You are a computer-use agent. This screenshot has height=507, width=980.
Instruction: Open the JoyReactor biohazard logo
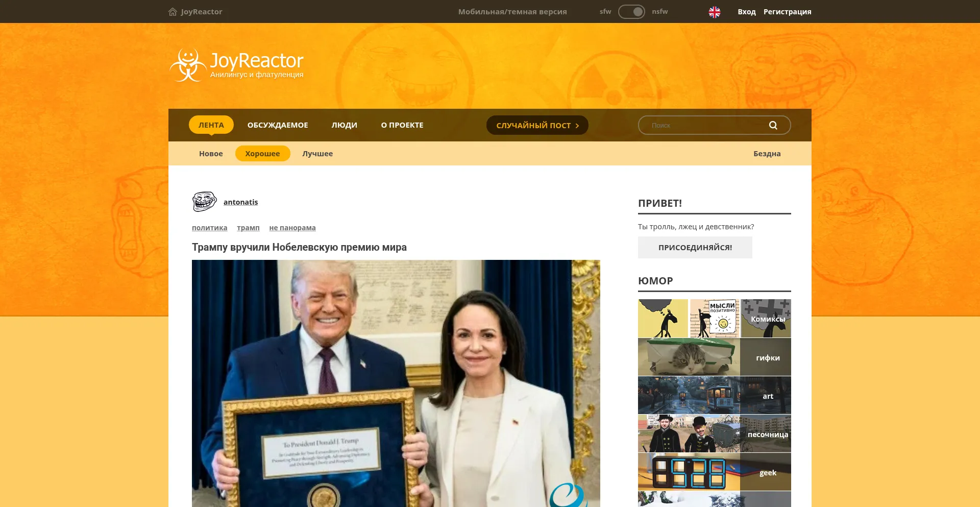point(188,65)
